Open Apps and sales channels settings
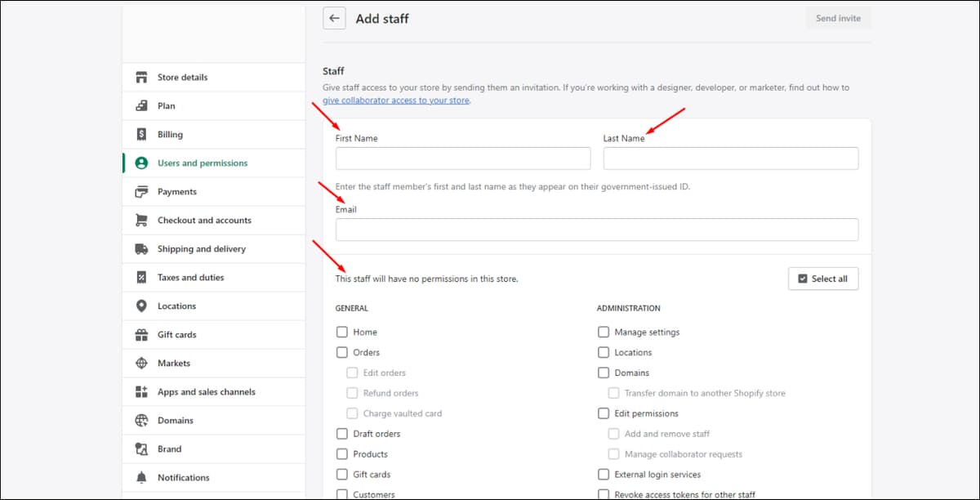The image size is (980, 500). pos(213,392)
